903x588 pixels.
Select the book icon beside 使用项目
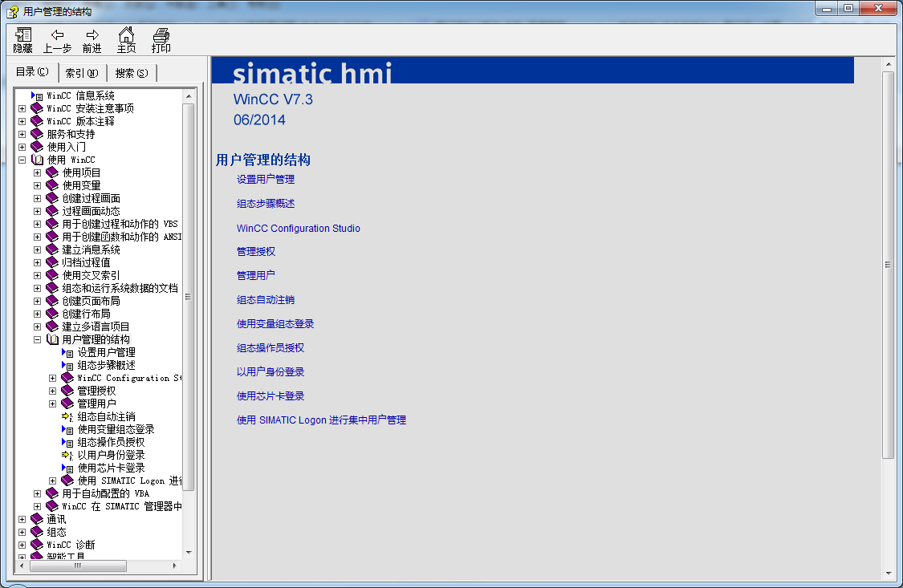[x=52, y=172]
